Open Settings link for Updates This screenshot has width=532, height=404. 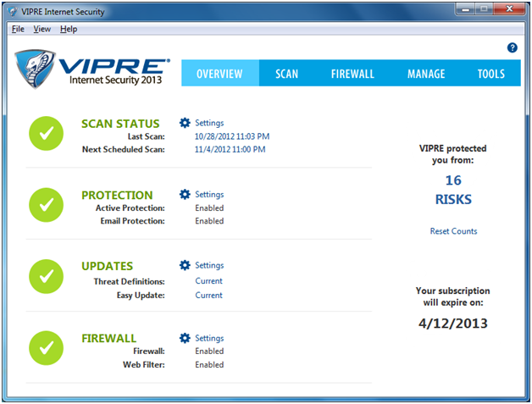pos(209,266)
